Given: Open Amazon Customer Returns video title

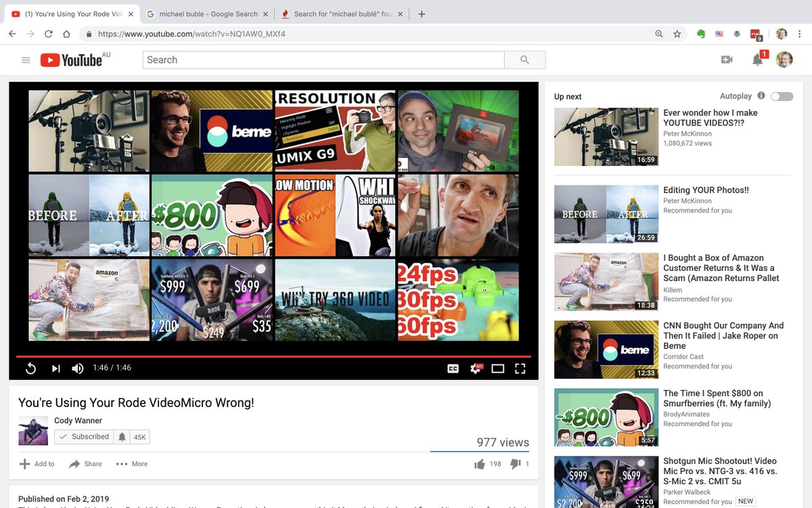Looking at the screenshot, I should click(721, 268).
